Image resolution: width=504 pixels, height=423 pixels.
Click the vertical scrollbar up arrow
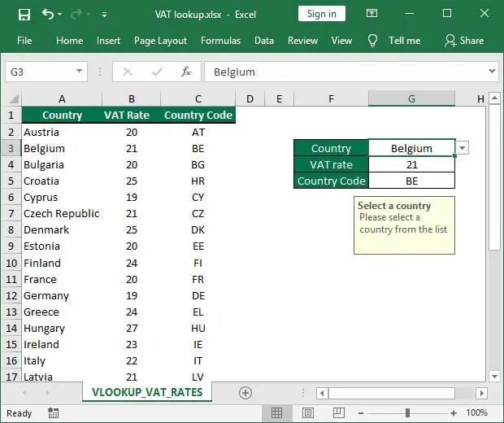click(x=494, y=98)
